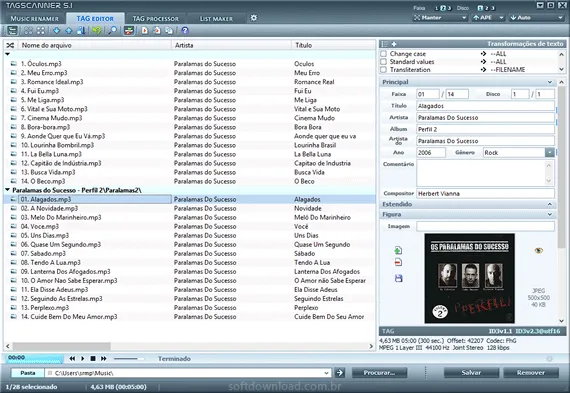
Task: Add a text transformation with plus icon
Action: (394, 44)
